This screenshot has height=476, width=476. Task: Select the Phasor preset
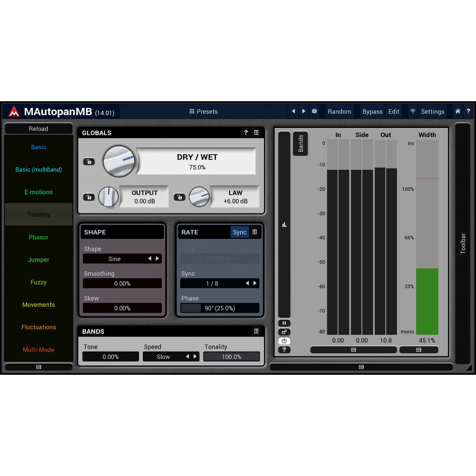[39, 237]
